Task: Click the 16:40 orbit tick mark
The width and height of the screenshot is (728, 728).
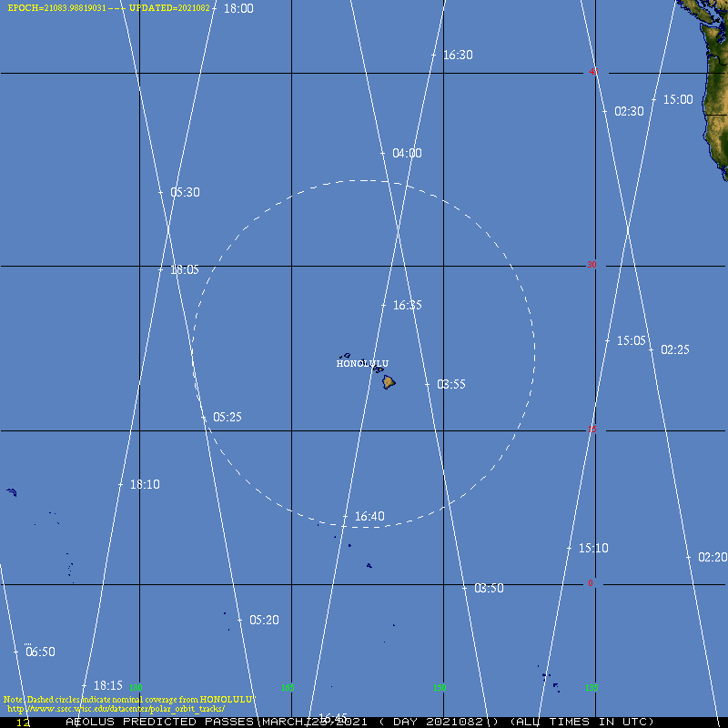Action: [345, 517]
